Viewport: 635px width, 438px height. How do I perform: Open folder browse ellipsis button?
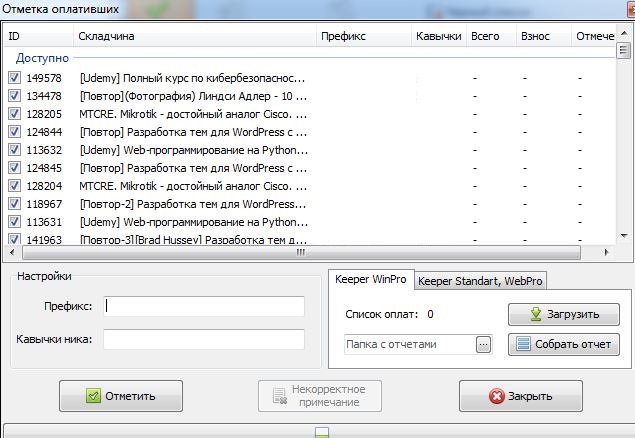(484, 344)
